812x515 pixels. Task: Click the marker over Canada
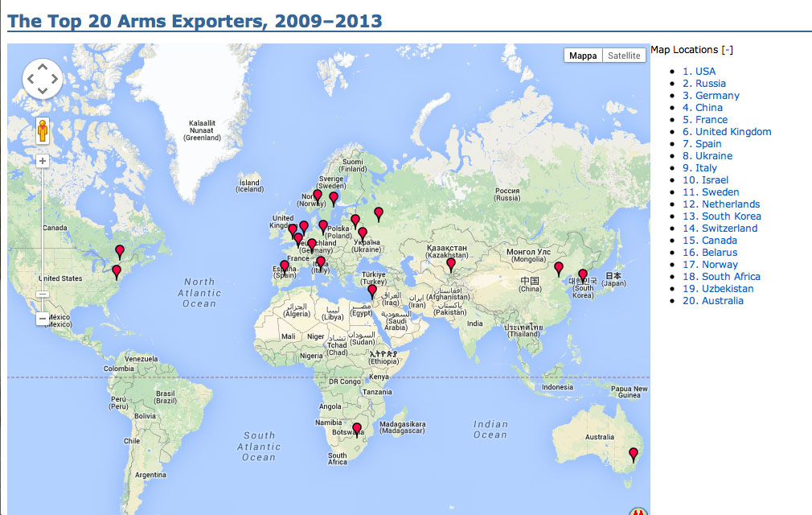[x=120, y=251]
